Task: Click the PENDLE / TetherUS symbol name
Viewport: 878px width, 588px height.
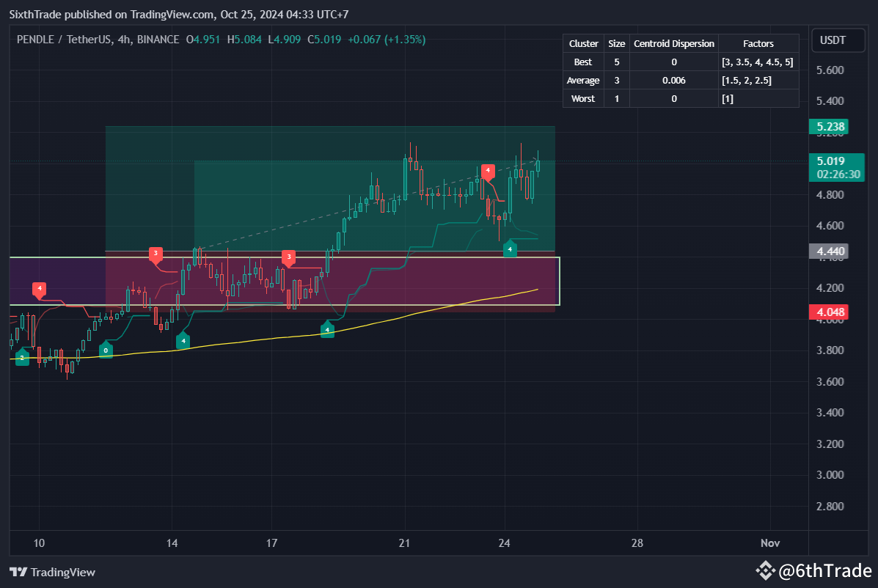Action: pyautogui.click(x=65, y=41)
